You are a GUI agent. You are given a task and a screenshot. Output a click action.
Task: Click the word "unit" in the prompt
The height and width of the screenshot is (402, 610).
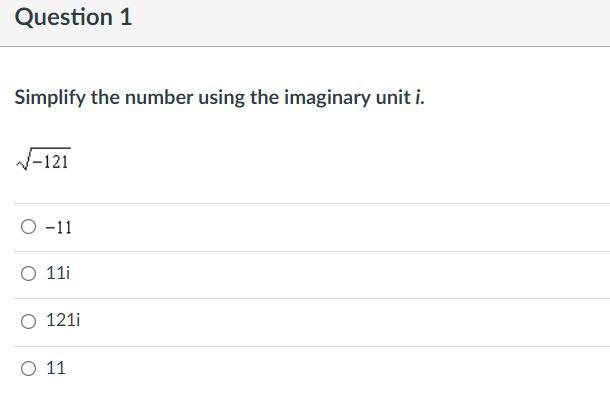[392, 99]
